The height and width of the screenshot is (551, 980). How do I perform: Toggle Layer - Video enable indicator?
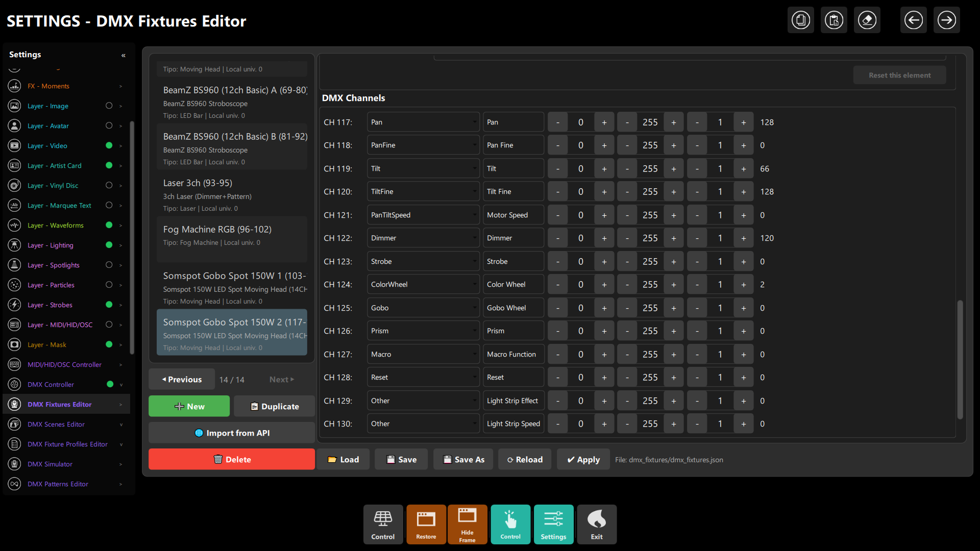pos(109,146)
